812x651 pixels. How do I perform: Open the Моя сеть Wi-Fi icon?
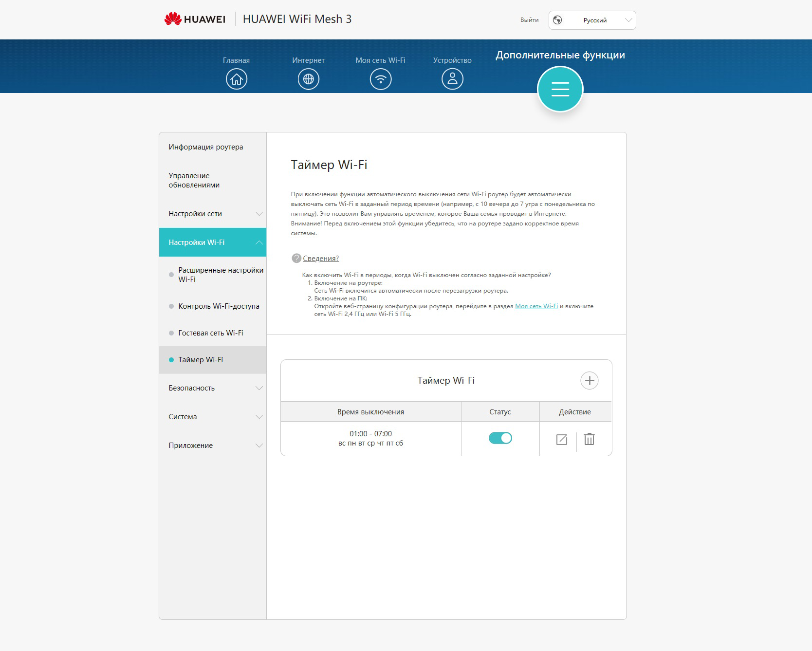click(x=381, y=79)
